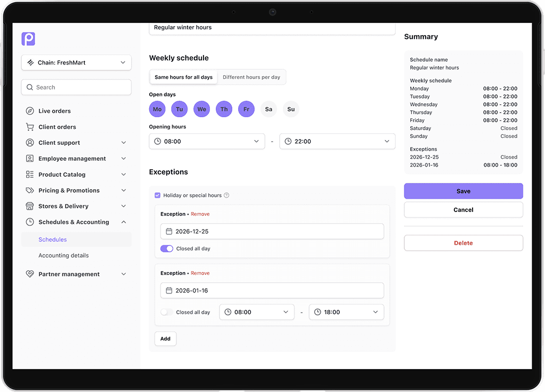545x392 pixels.
Task: Enable Closed all day for 2026-01-16
Action: (167, 312)
